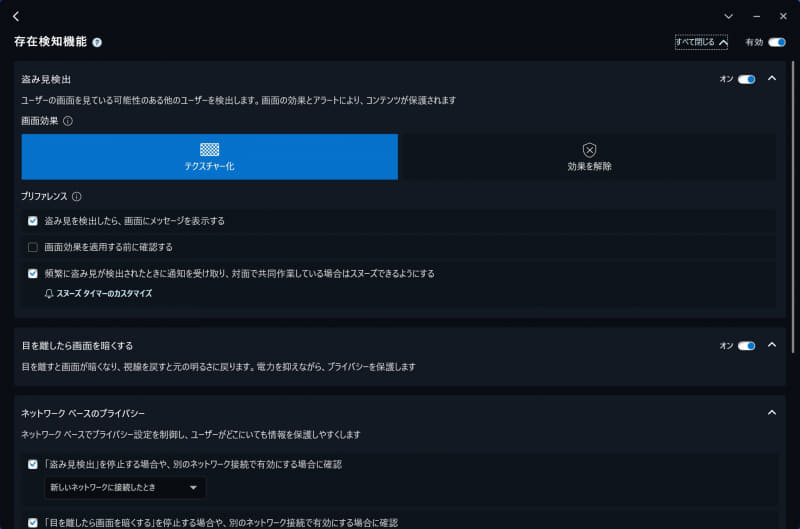Collapse ネットワーク ベースのプライバシー section chevron

(772, 412)
